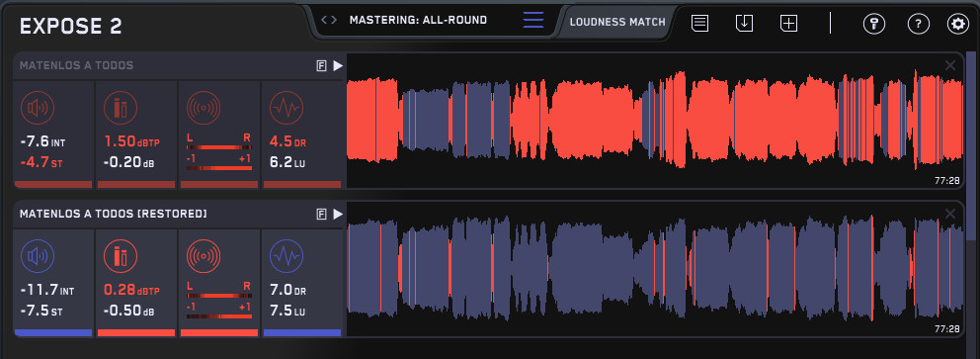Select the 0.28 dBTP true peak value

[131, 291]
